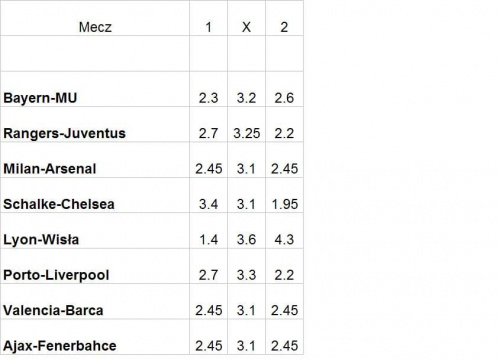The width and height of the screenshot is (500, 360).
Task: Select the Schalke-Chelsea match cell
Action: [x=95, y=195]
